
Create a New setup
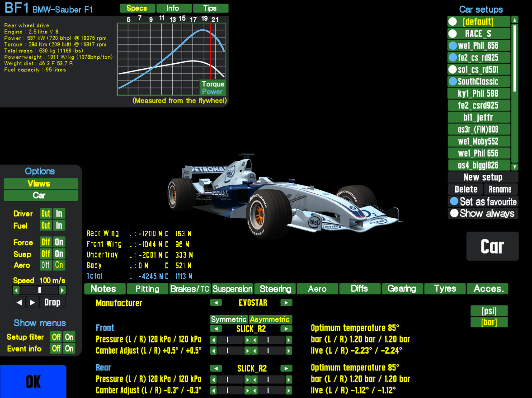(483, 177)
